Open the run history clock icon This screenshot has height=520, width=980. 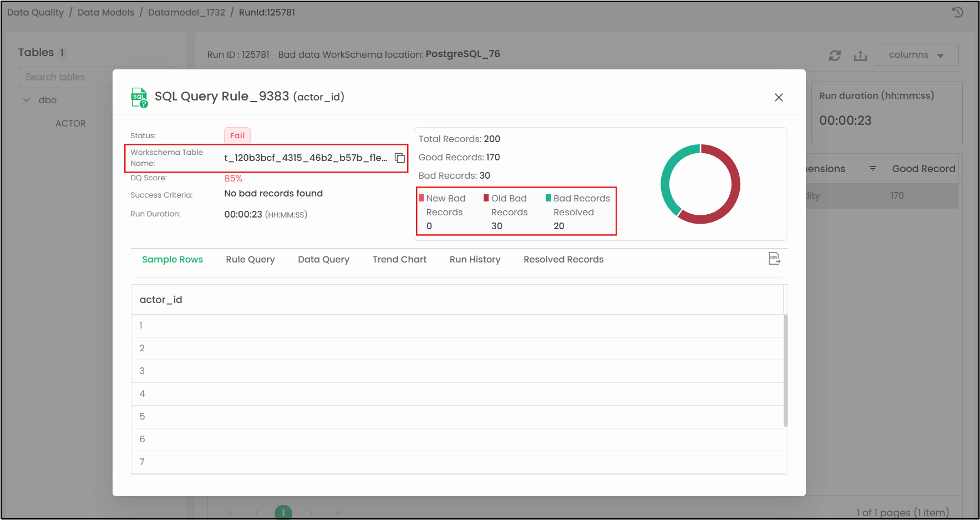[x=957, y=12]
